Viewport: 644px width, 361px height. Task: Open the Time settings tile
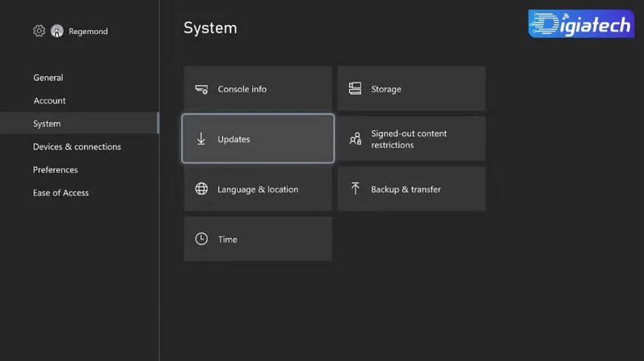coord(258,239)
